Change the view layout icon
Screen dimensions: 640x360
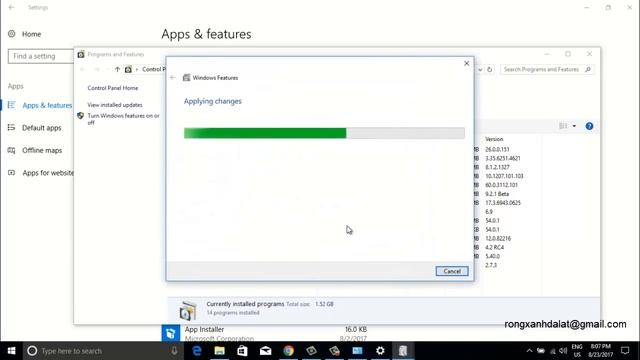(x=563, y=126)
